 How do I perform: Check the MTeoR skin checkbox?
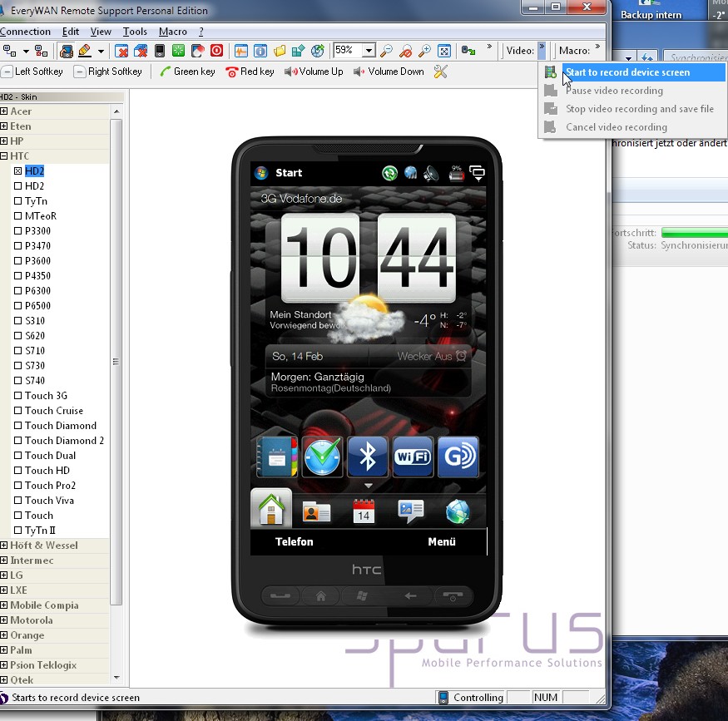17,215
